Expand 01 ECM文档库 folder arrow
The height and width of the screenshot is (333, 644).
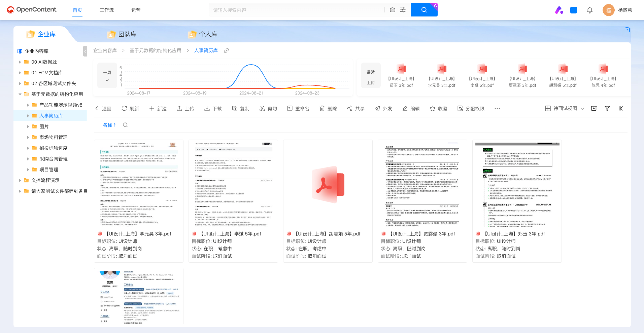click(20, 73)
